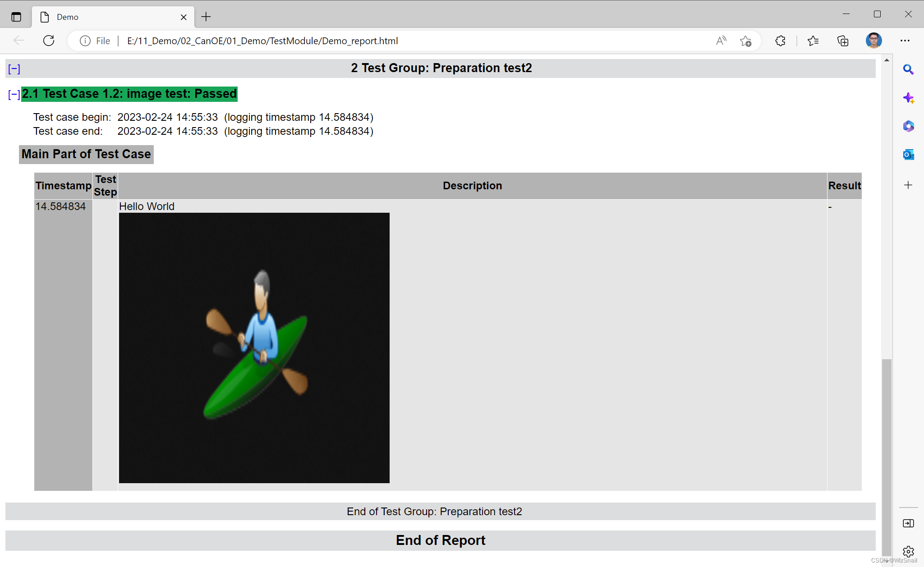Refresh the Demo report page
This screenshot has width=924, height=567.
coord(49,41)
